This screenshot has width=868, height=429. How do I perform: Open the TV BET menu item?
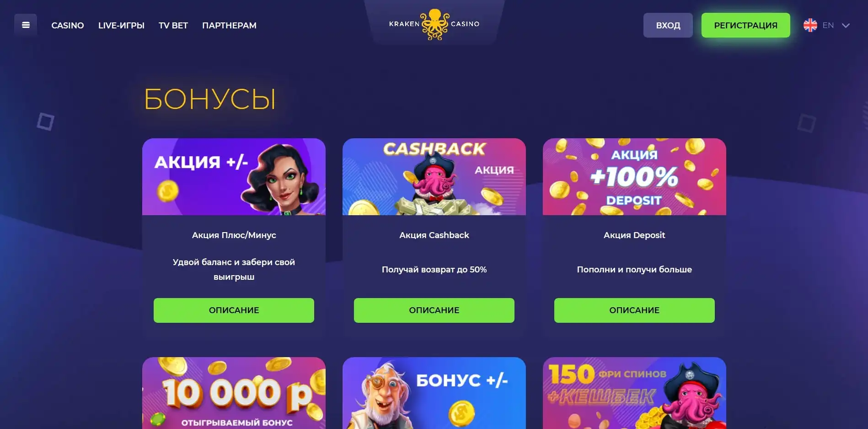pyautogui.click(x=173, y=26)
